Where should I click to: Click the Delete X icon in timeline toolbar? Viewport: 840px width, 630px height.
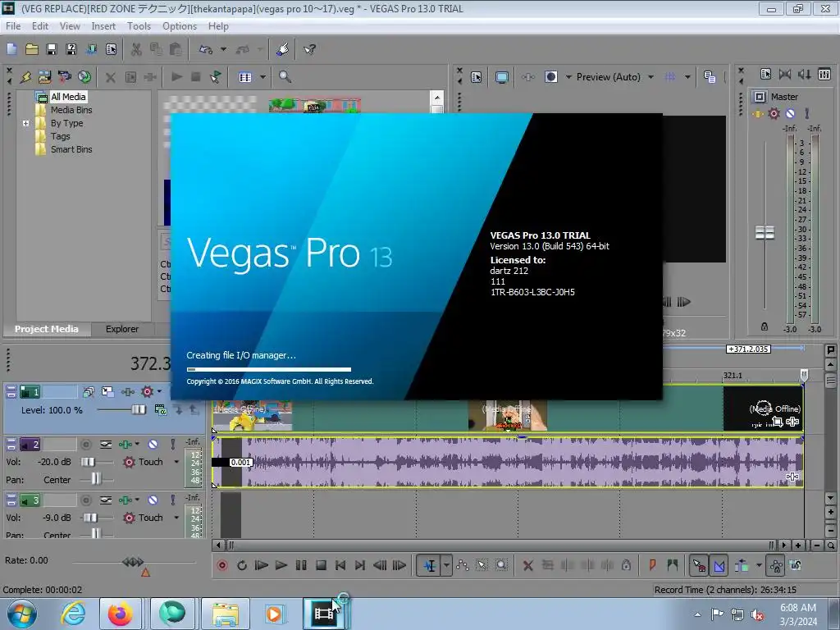coord(527,565)
